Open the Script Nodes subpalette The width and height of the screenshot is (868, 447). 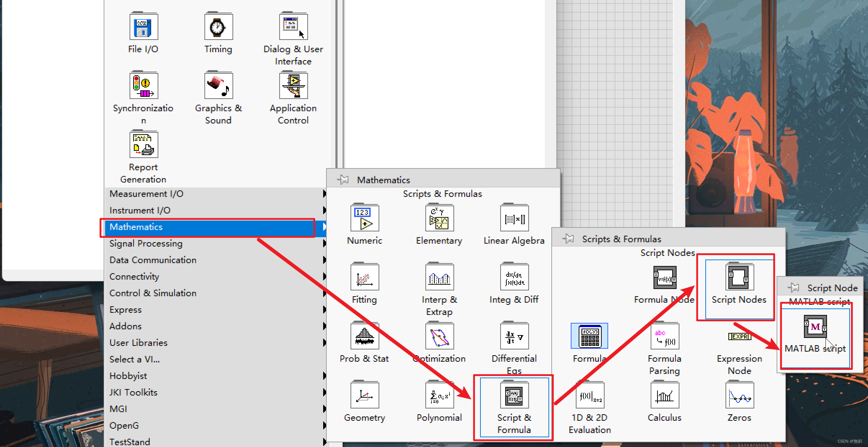pos(738,277)
